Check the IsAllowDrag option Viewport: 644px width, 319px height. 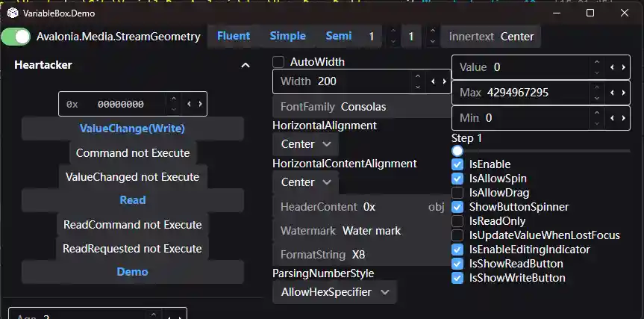(458, 193)
